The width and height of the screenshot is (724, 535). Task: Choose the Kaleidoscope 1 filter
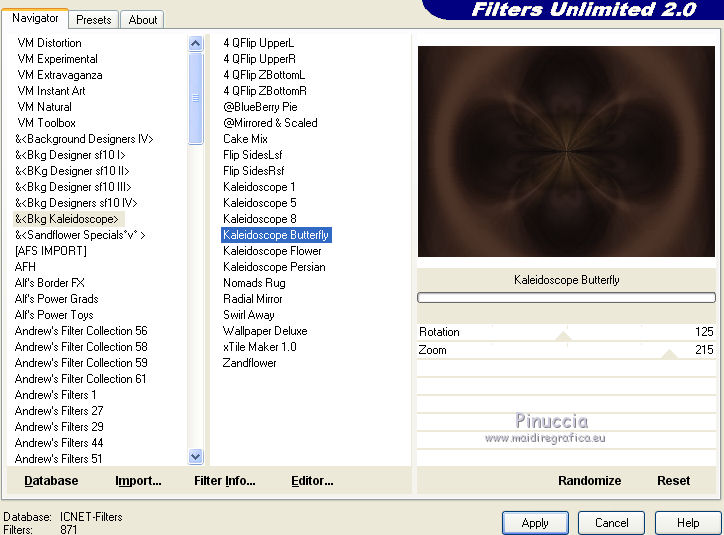[259, 187]
